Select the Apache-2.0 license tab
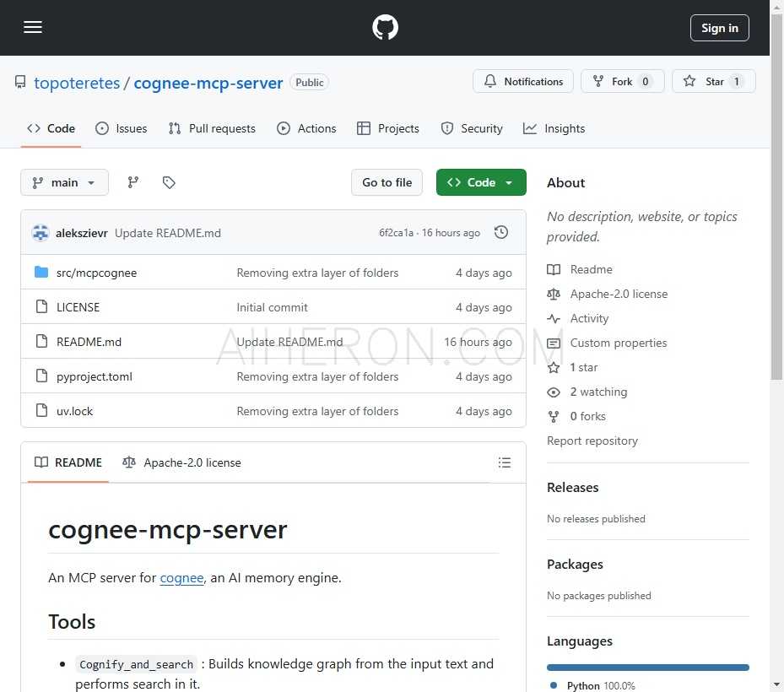Screen dimensions: 784x692 tap(182, 462)
